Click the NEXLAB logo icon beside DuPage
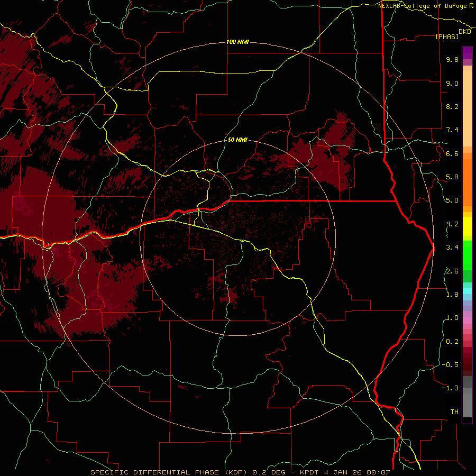This screenshot has width=476, height=476. (471, 6)
